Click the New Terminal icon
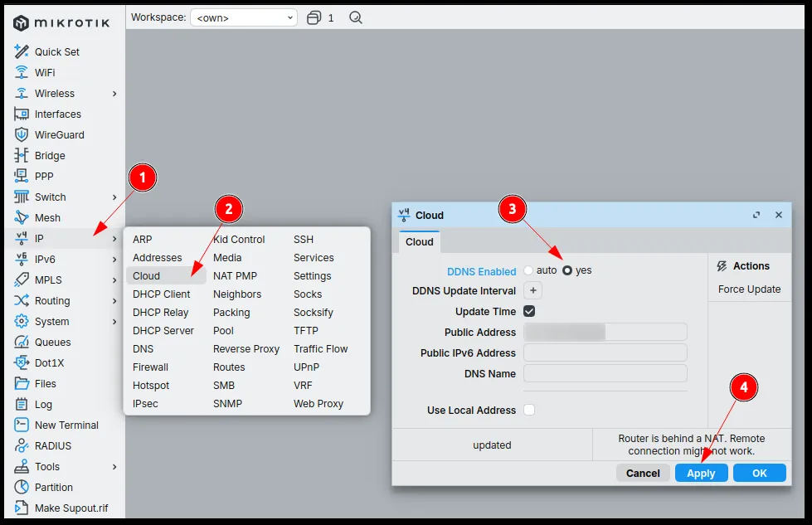 coord(22,425)
